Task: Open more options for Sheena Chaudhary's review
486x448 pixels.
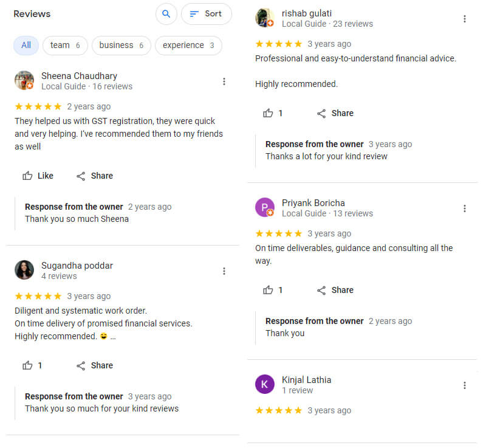Action: pos(224,81)
